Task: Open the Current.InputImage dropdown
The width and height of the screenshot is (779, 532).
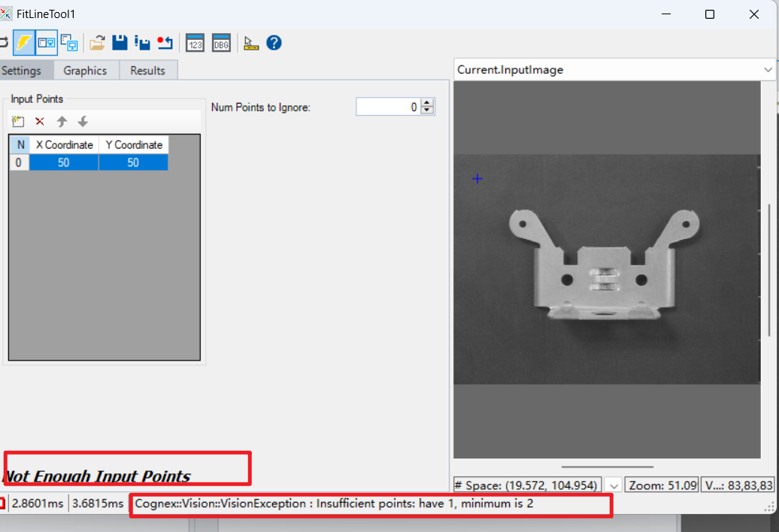Action: click(x=768, y=70)
